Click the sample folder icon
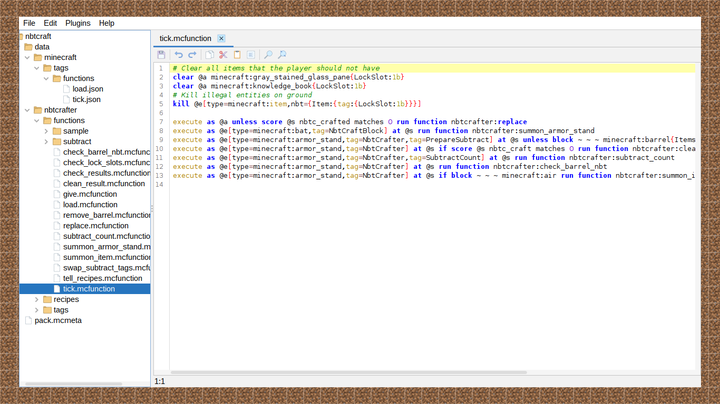The width and height of the screenshot is (720, 404). point(57,131)
